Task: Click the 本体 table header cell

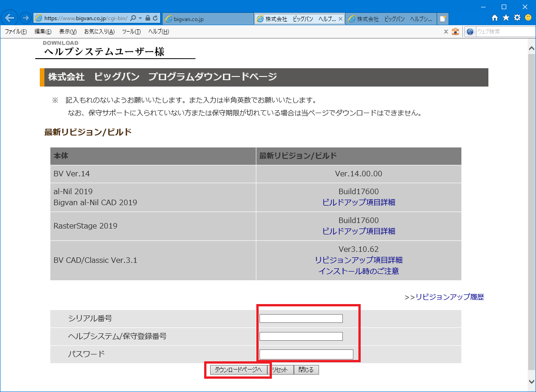Action: [153, 156]
